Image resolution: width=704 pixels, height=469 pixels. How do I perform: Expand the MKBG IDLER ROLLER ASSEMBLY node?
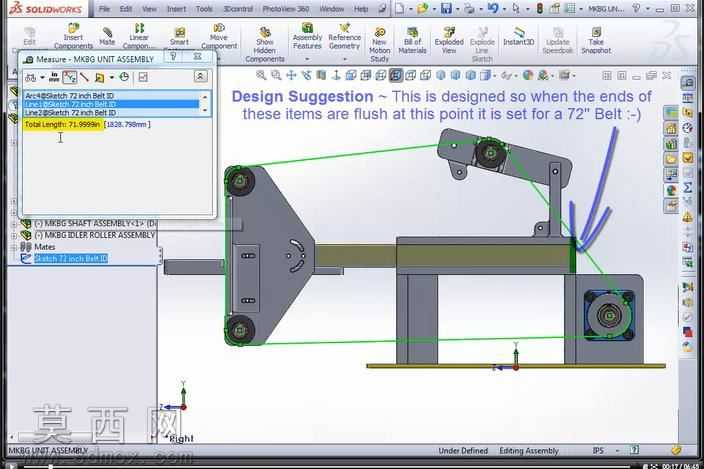coord(14,235)
